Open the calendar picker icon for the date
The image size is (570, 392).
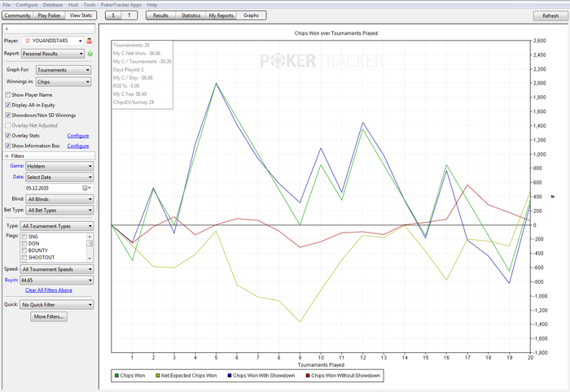coord(84,187)
